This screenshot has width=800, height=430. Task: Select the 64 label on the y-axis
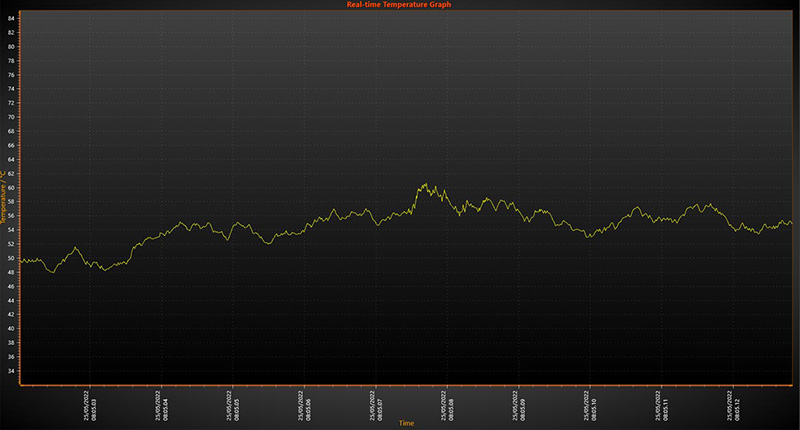[11, 160]
